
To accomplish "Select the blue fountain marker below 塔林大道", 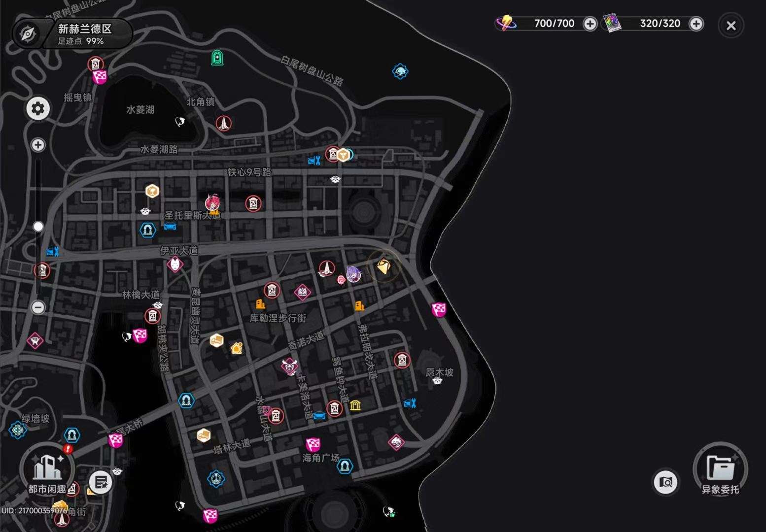I will click(x=216, y=478).
